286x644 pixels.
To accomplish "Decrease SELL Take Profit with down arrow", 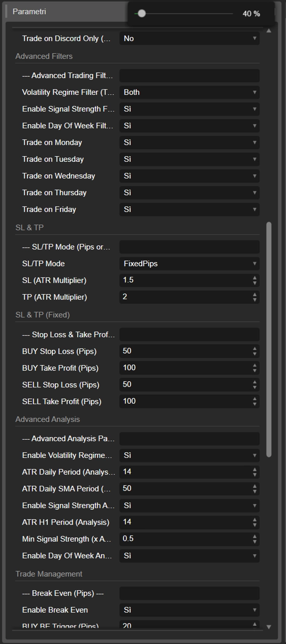I will [255, 404].
